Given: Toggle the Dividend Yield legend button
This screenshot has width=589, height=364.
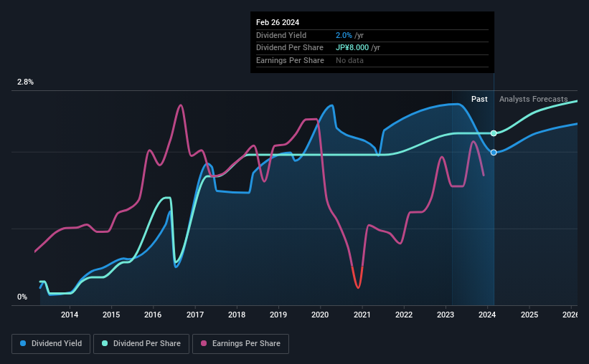Looking at the screenshot, I should (51, 343).
